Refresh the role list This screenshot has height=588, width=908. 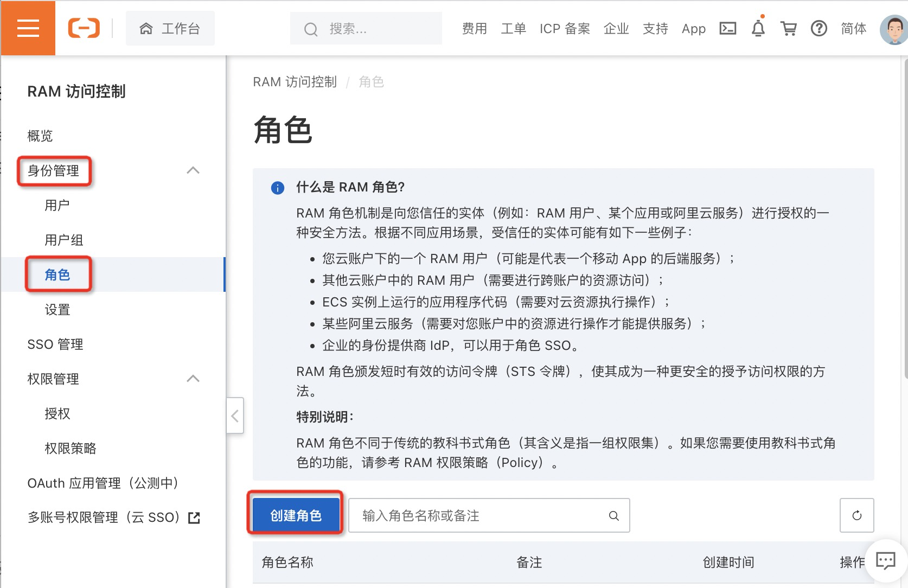(857, 515)
